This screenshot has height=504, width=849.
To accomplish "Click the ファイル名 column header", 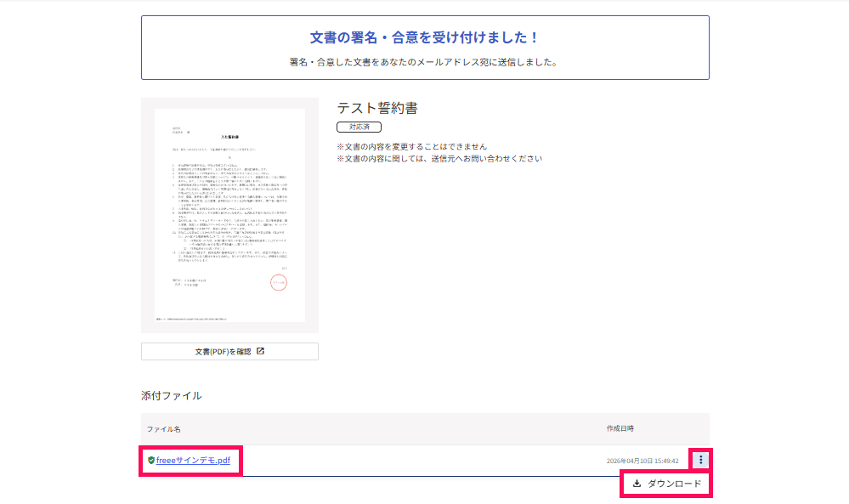I will 163,428.
